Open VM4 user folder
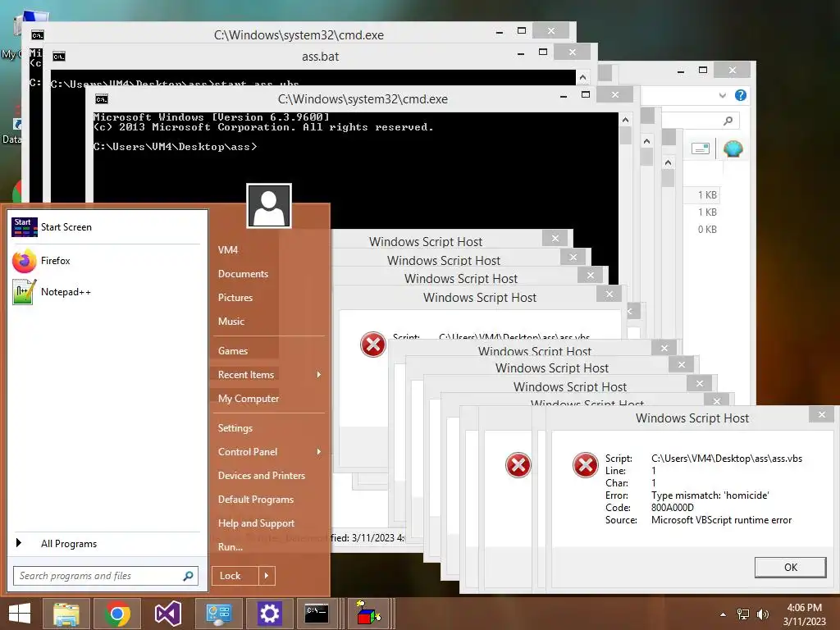840x630 pixels. [228, 250]
